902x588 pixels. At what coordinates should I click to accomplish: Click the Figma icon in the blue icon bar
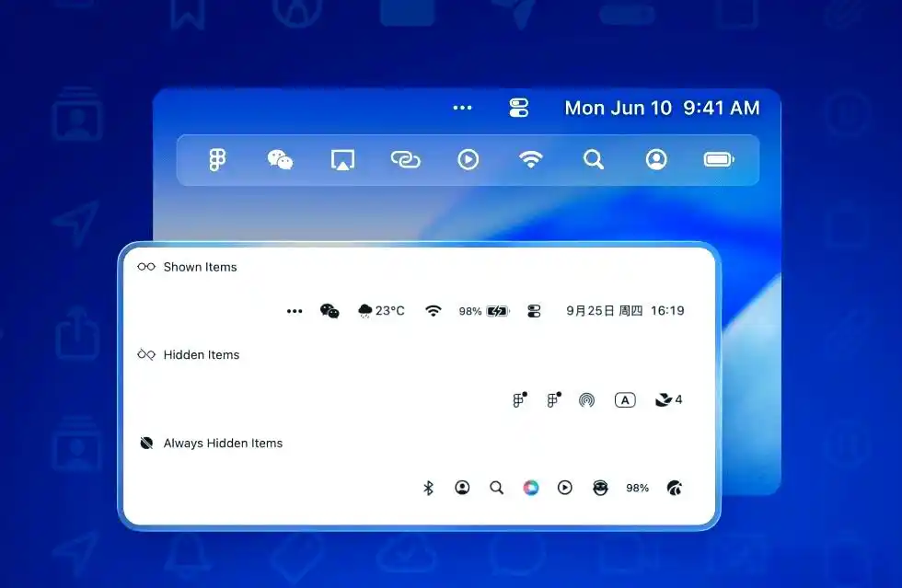[217, 160]
